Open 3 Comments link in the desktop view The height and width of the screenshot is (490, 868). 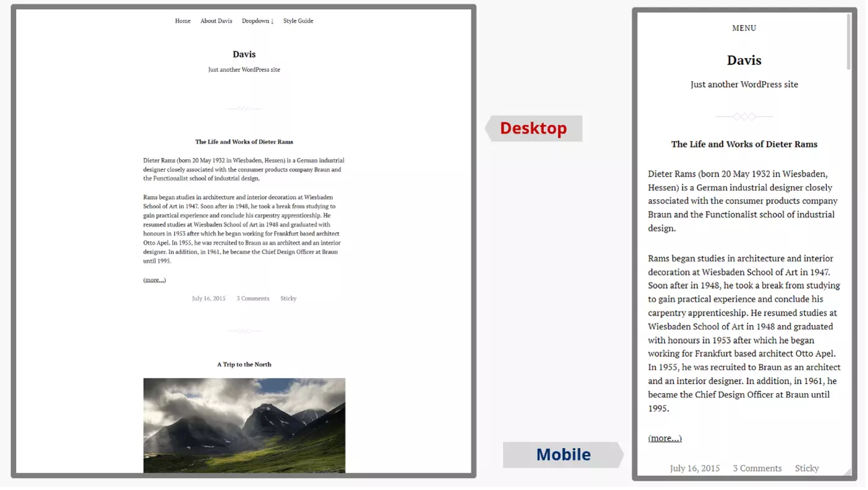[x=253, y=298]
